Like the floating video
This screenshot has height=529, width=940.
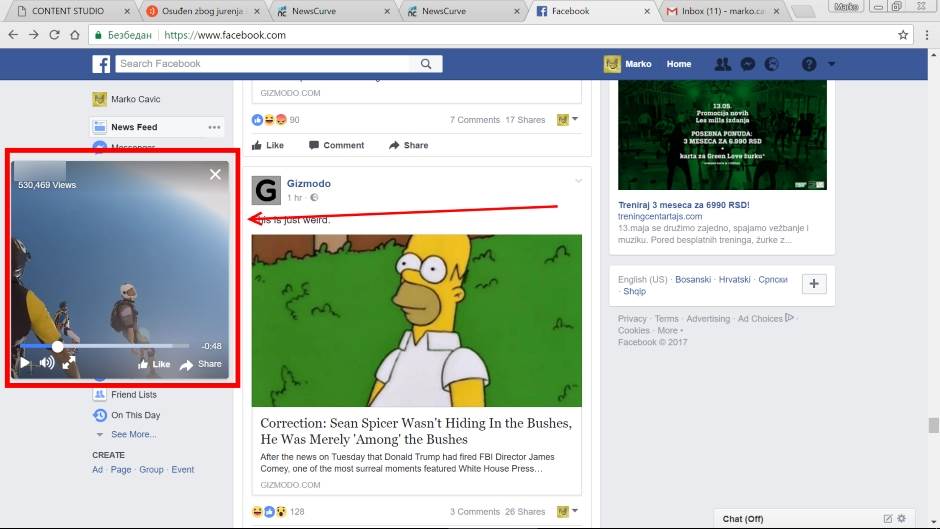[x=154, y=364]
